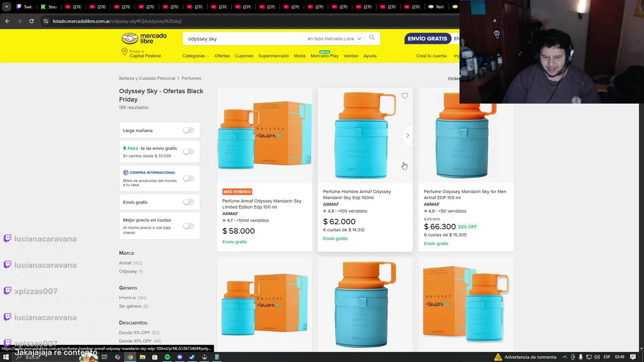Screen dimensions: 644x362
Task: Click the storm warning weather widget
Action: (x=525, y=357)
